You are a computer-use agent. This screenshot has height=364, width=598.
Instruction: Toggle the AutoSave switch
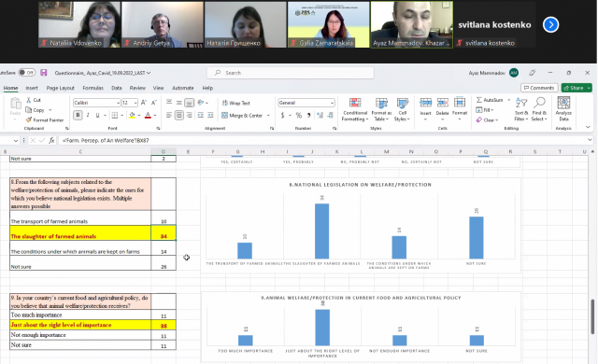(x=27, y=73)
